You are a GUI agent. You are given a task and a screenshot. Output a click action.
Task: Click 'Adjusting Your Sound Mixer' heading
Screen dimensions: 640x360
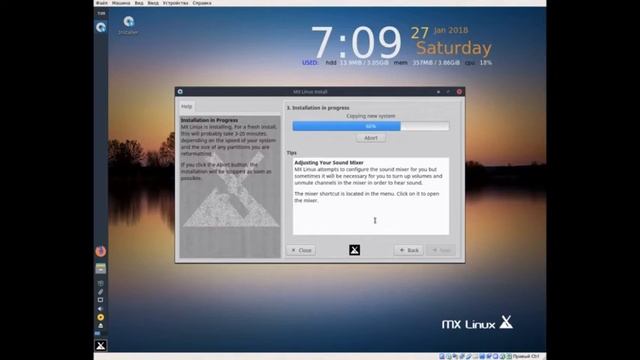[x=329, y=162]
